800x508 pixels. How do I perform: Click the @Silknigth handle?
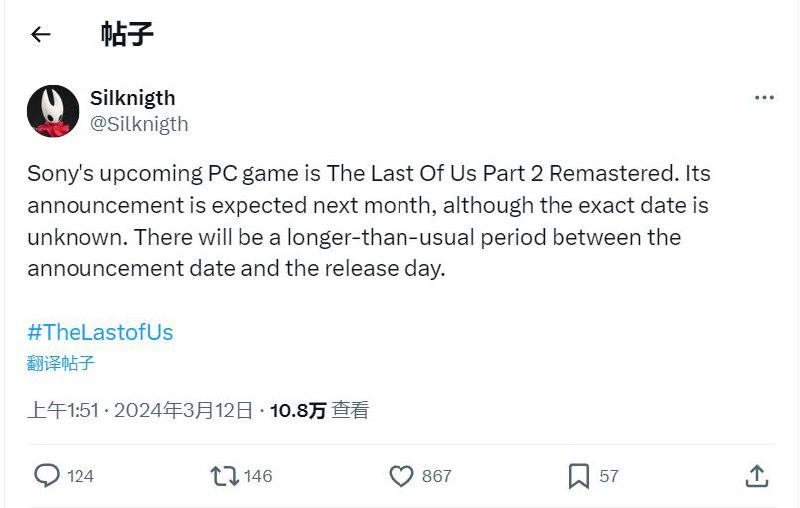coord(139,124)
